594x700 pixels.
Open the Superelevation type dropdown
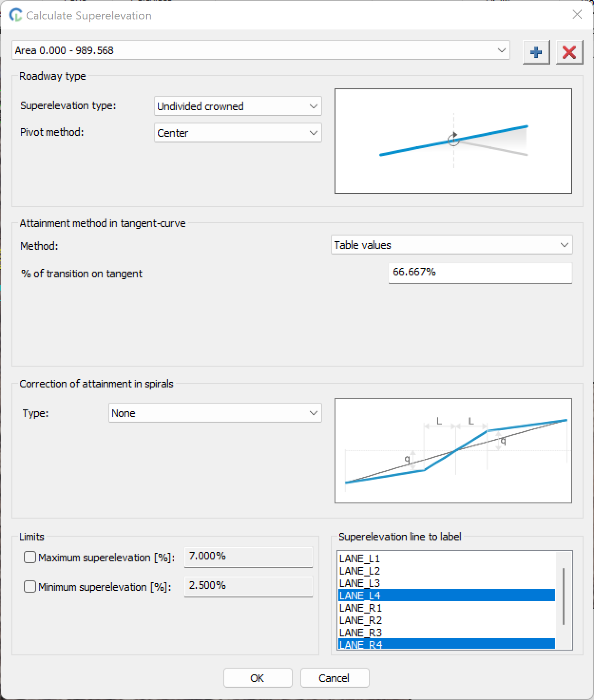click(x=238, y=106)
